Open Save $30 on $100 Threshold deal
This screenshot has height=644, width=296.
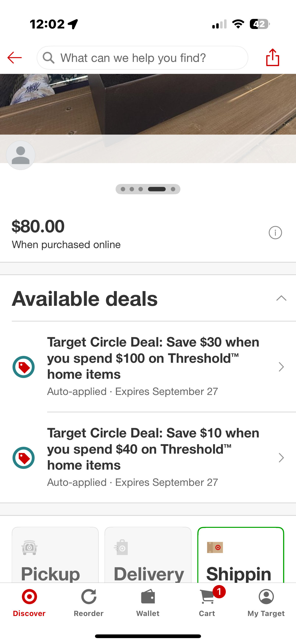pos(153,358)
